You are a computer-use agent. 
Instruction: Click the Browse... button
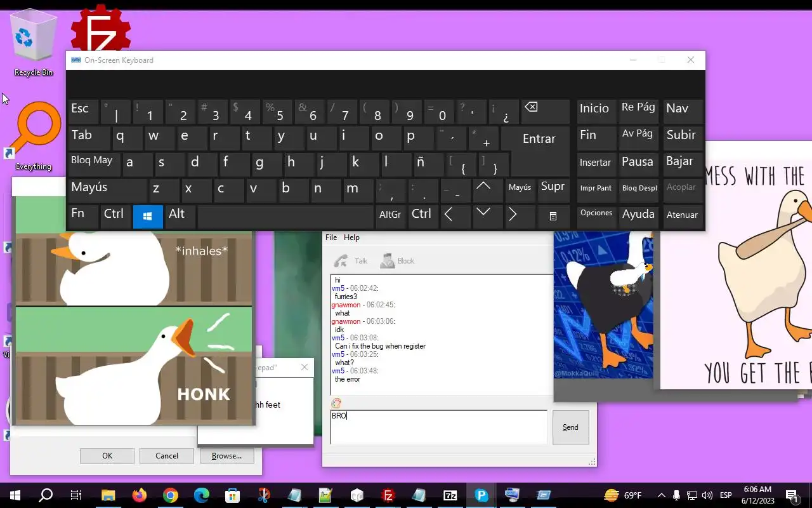coord(226,456)
